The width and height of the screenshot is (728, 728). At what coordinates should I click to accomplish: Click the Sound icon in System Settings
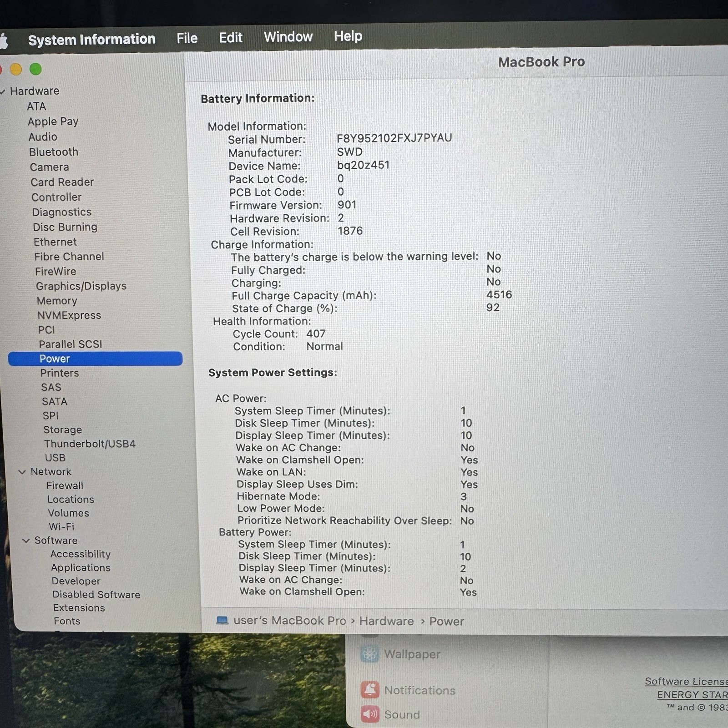(x=370, y=714)
